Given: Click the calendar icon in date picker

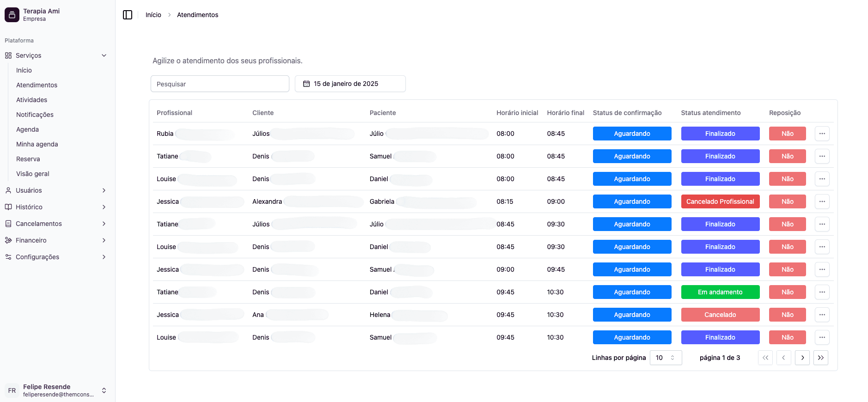Looking at the screenshot, I should (x=306, y=84).
